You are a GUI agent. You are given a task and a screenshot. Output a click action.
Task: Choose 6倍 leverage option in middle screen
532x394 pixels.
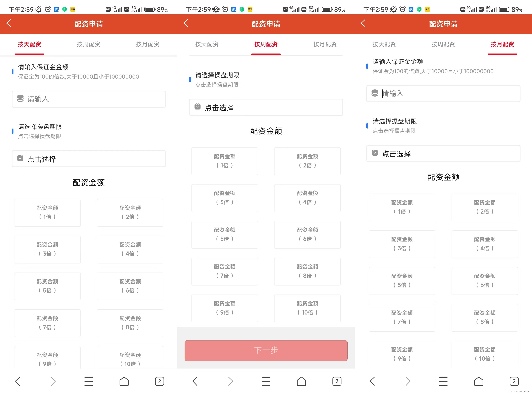[x=307, y=235]
